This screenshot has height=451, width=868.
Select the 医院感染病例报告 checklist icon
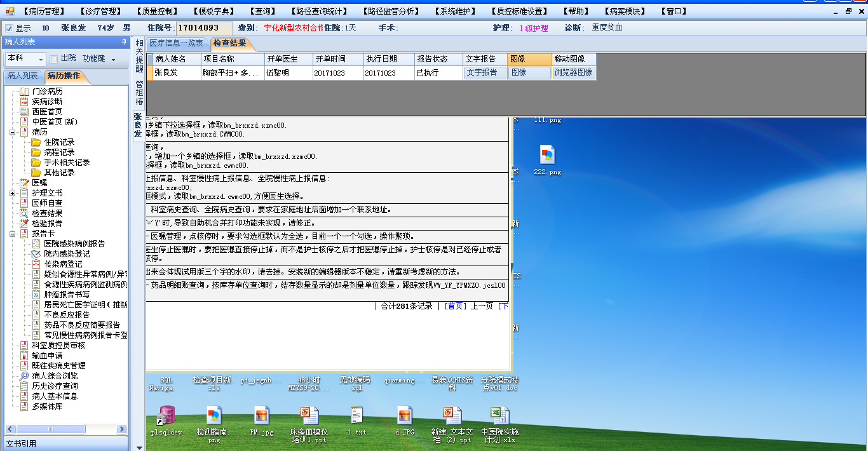36,244
